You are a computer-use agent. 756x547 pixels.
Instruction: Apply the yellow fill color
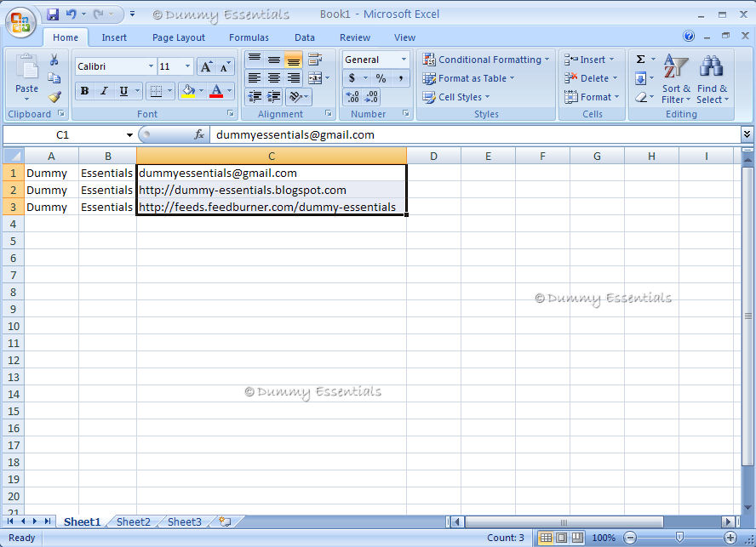188,91
